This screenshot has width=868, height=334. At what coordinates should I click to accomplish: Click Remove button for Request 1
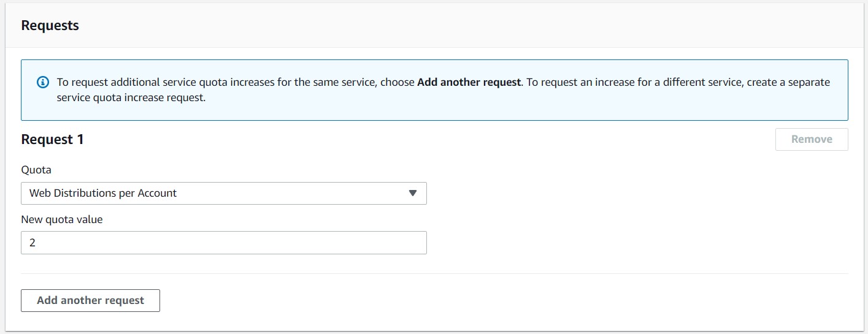click(812, 139)
